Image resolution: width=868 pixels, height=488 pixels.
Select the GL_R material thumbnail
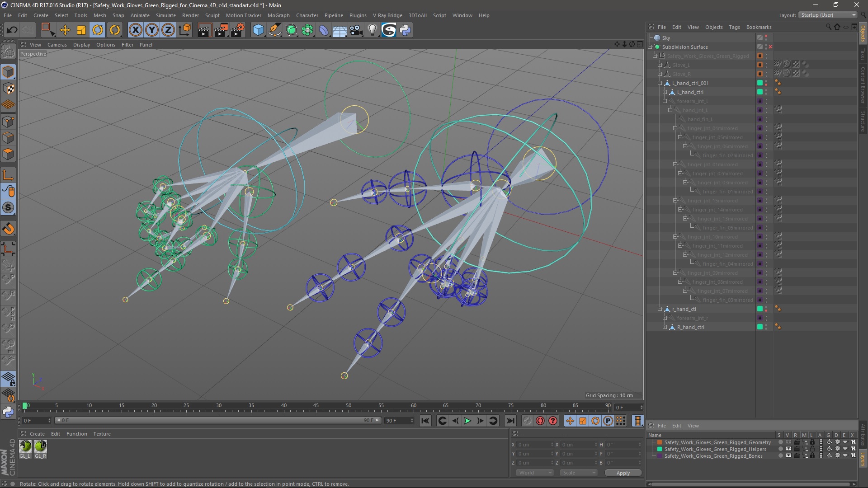coord(41,446)
